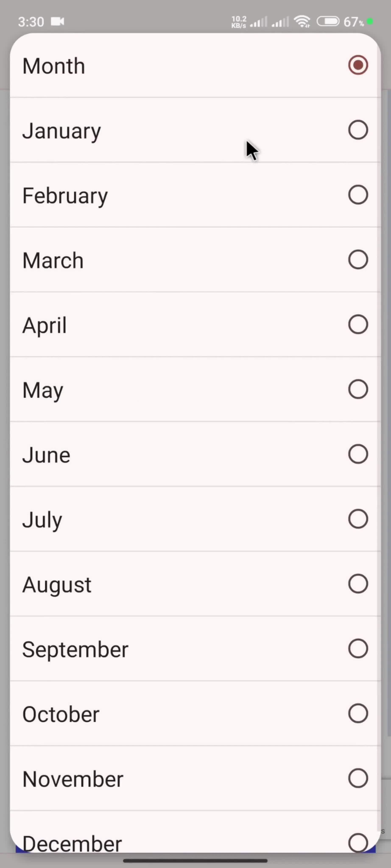
Task: Tap the December option text
Action: click(x=72, y=843)
